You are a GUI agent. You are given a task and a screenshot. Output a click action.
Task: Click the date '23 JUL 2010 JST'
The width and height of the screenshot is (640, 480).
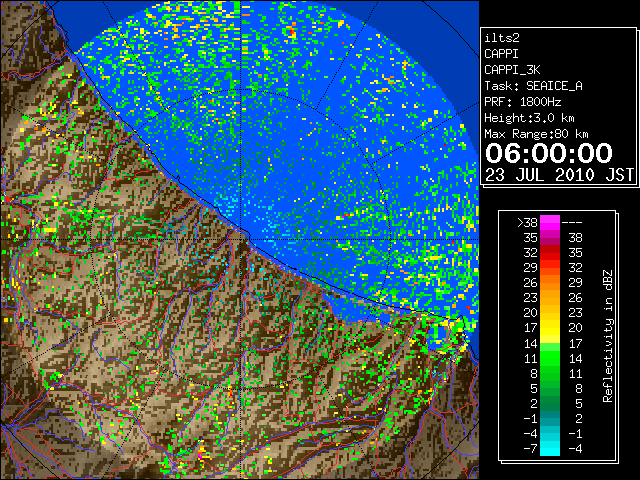pyautogui.click(x=559, y=175)
